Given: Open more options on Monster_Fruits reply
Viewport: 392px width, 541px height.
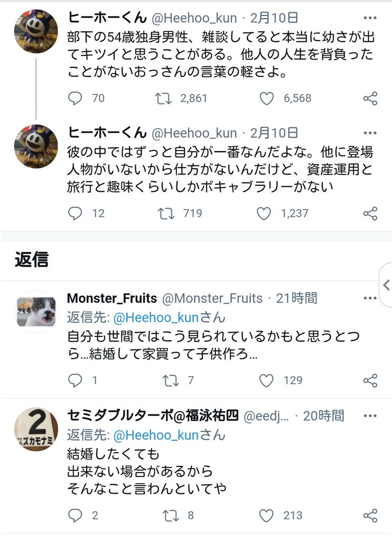Looking at the screenshot, I should 370,298.
